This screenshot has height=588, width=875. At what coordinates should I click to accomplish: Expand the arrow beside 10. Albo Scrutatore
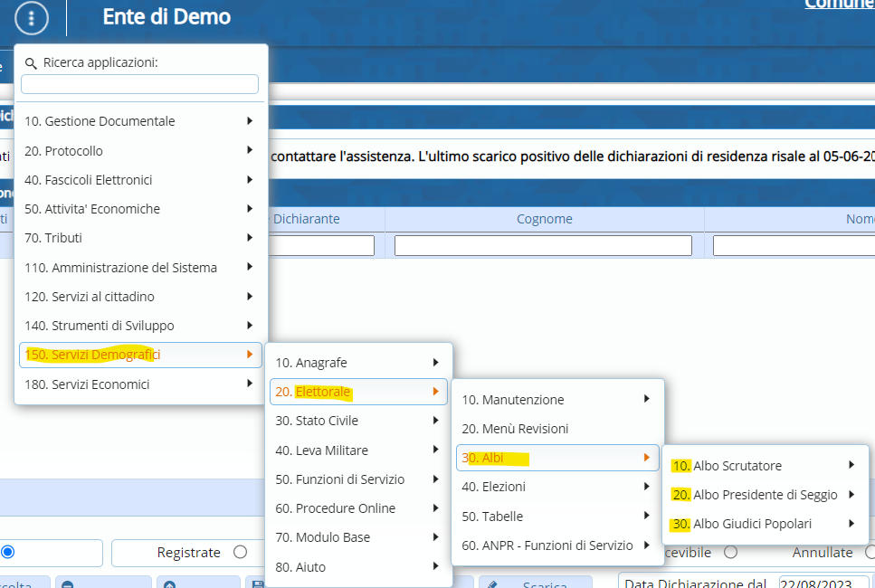851,465
